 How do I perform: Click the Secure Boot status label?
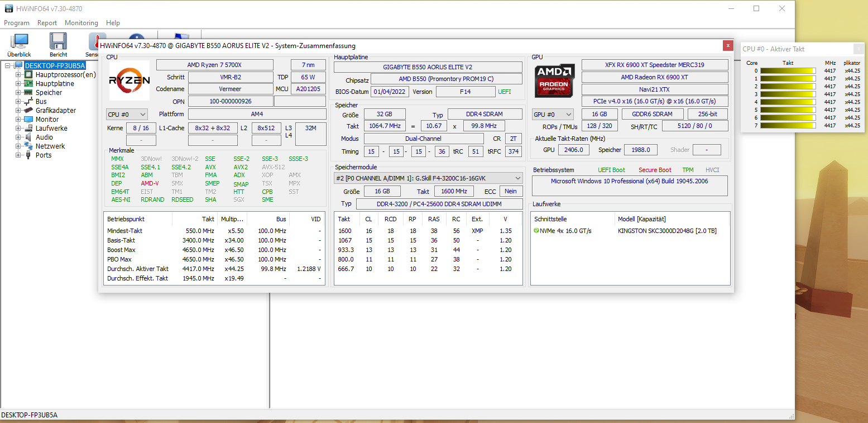tap(655, 170)
